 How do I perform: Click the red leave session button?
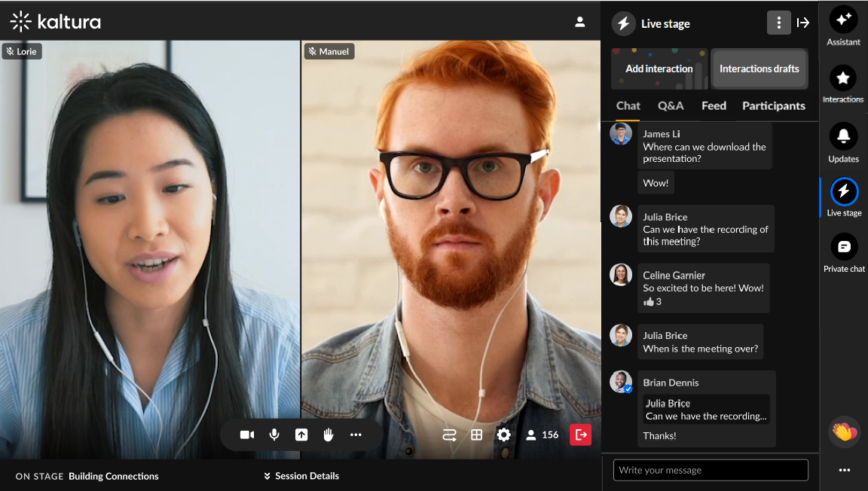[x=581, y=435]
